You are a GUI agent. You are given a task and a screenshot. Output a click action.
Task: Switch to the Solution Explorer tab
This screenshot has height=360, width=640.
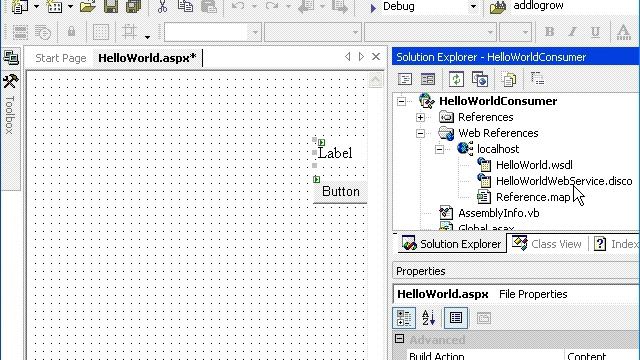[451, 244]
